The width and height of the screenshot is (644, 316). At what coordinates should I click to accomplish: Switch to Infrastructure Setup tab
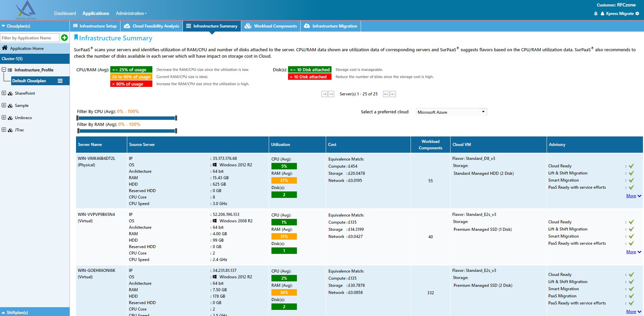click(95, 26)
